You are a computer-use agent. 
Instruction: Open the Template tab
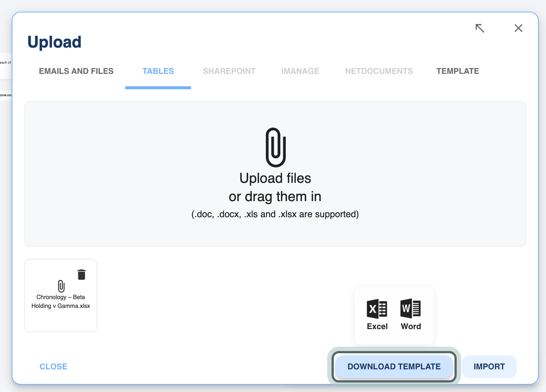pyautogui.click(x=458, y=71)
